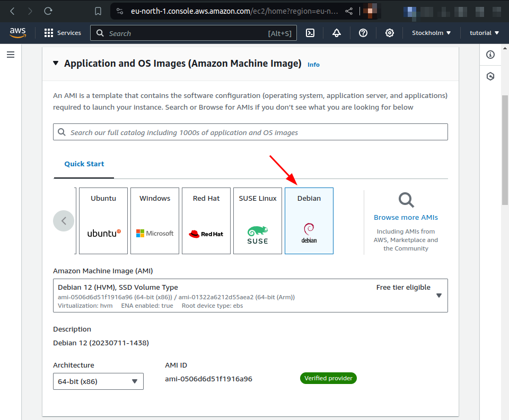Screen dimensions: 509x420
Task: Click the AMI catalog search field
Action: pyautogui.click(x=249, y=131)
